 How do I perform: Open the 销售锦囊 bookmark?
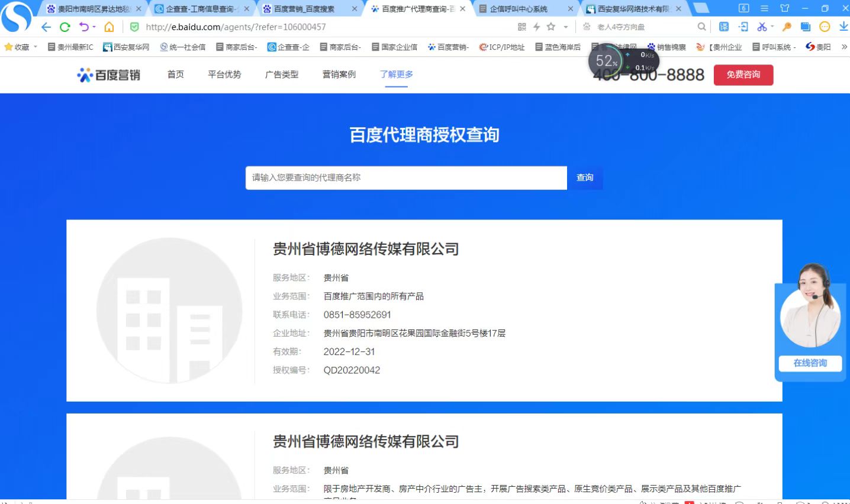coord(667,47)
